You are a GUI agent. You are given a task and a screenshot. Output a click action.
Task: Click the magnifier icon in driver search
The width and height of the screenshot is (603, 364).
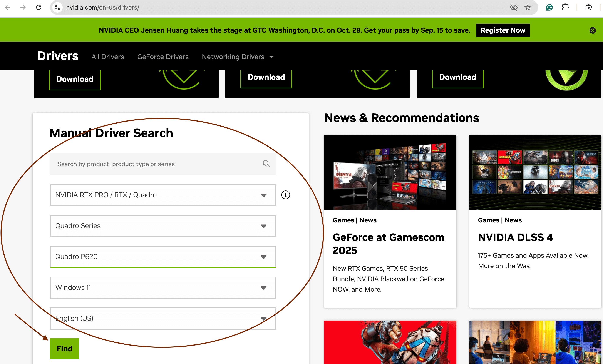point(266,164)
